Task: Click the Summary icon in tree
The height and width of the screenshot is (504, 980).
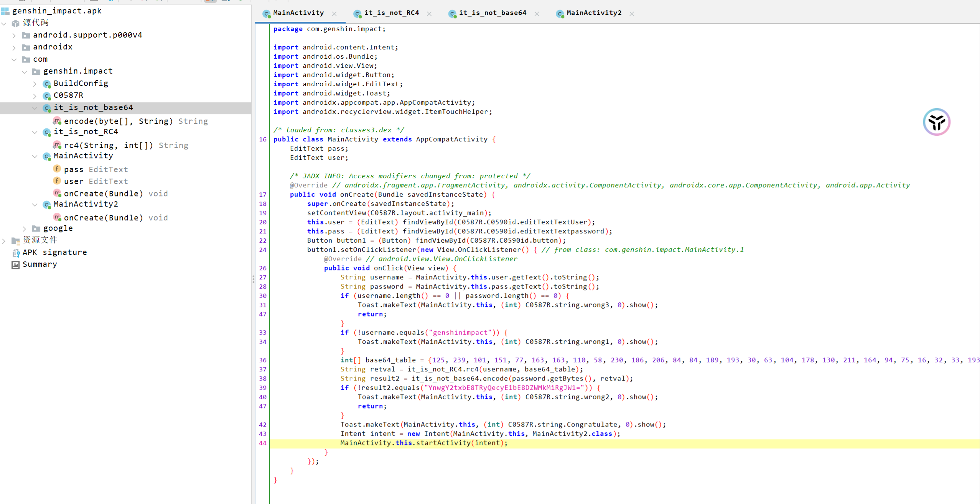Action: pyautogui.click(x=16, y=265)
